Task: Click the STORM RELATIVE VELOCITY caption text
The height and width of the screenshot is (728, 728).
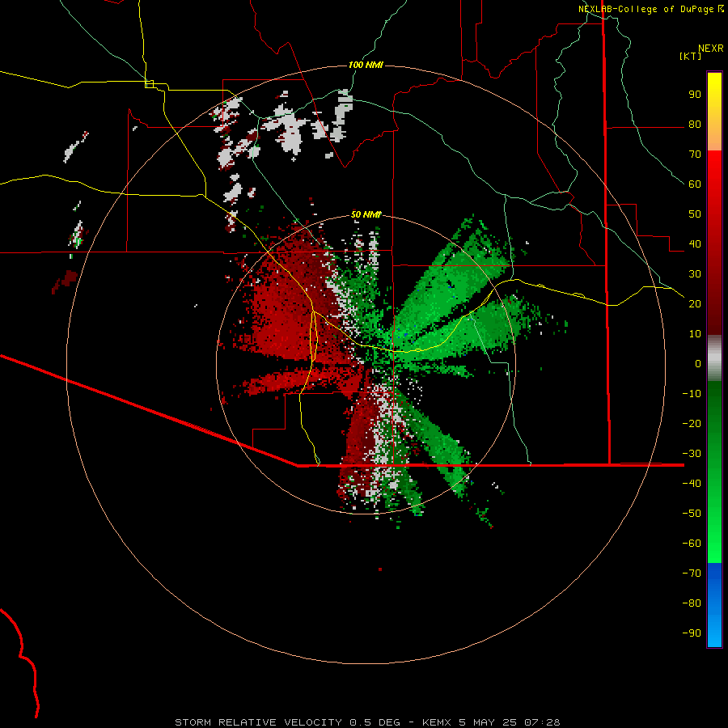Action: click(260, 722)
